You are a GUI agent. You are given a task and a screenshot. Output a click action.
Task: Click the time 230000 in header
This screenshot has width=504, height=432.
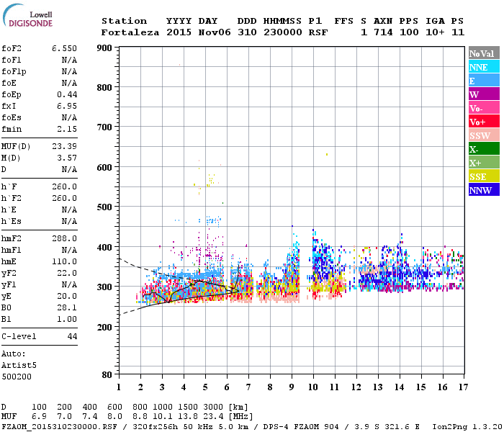click(282, 32)
